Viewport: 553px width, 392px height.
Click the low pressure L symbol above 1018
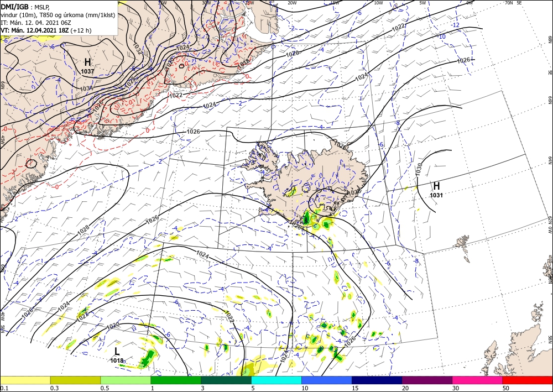pyautogui.click(x=117, y=351)
